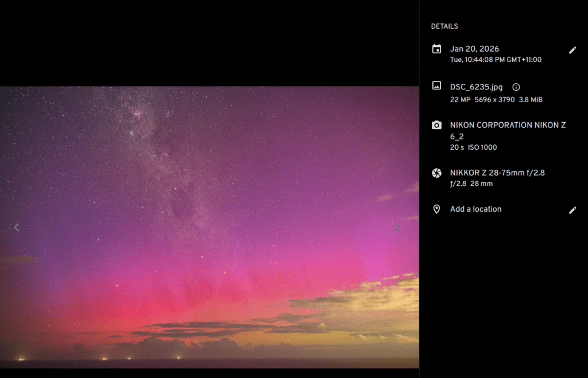Click the pencil icon beside Add a location
Screen dimensions: 588x378
[572, 211]
